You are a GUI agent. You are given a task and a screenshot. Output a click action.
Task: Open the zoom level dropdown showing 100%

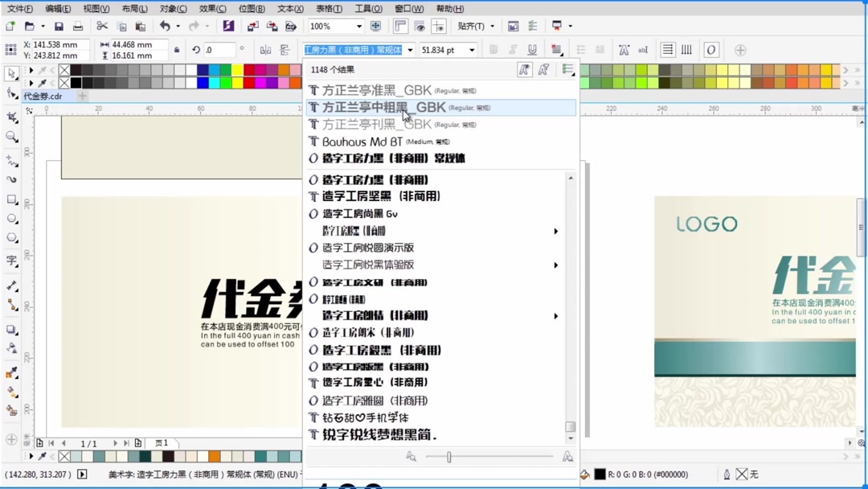359,26
